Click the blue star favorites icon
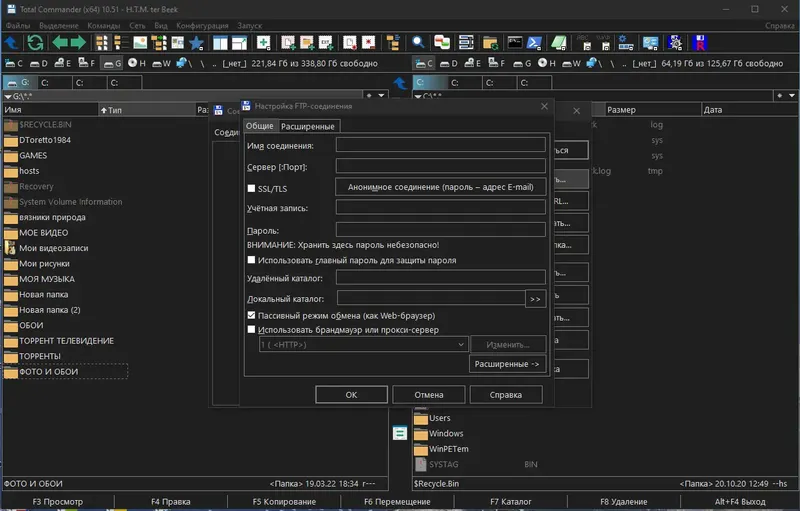This screenshot has width=800, height=511. [x=196, y=43]
